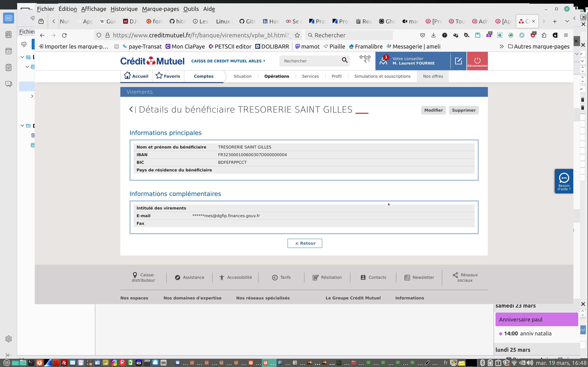Click the Modifier button
The width and height of the screenshot is (588, 367).
[433, 110]
